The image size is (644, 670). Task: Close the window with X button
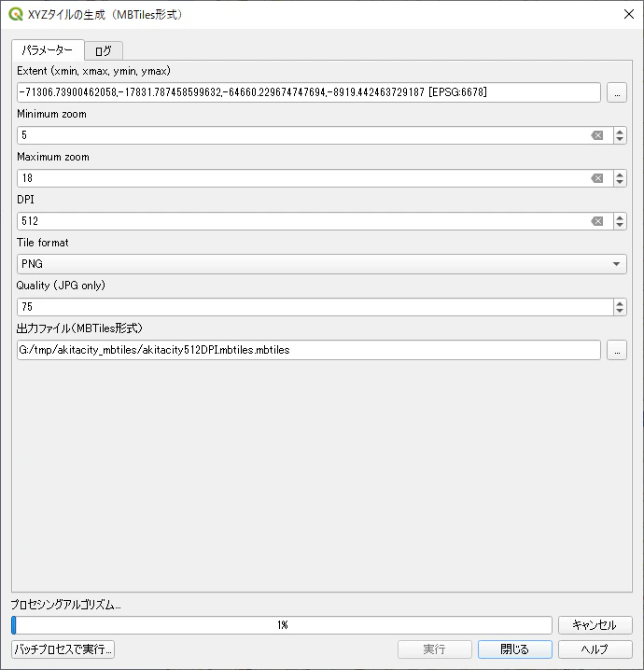coord(629,14)
